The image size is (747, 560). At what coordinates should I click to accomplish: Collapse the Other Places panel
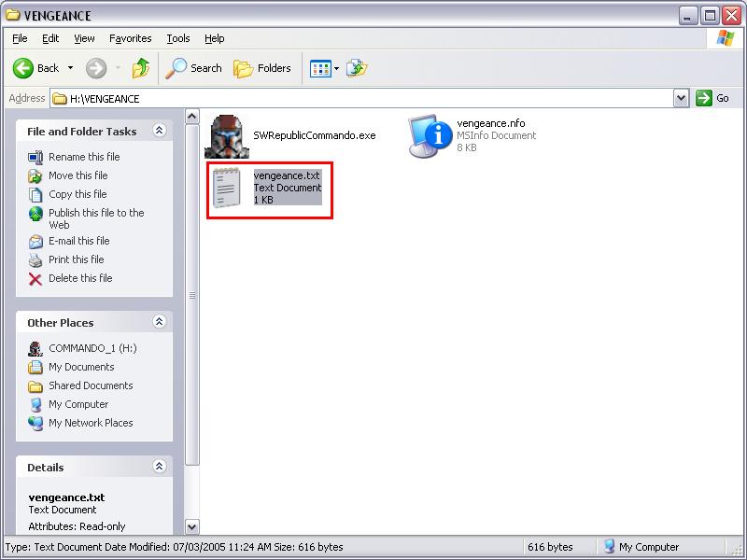pos(159,323)
